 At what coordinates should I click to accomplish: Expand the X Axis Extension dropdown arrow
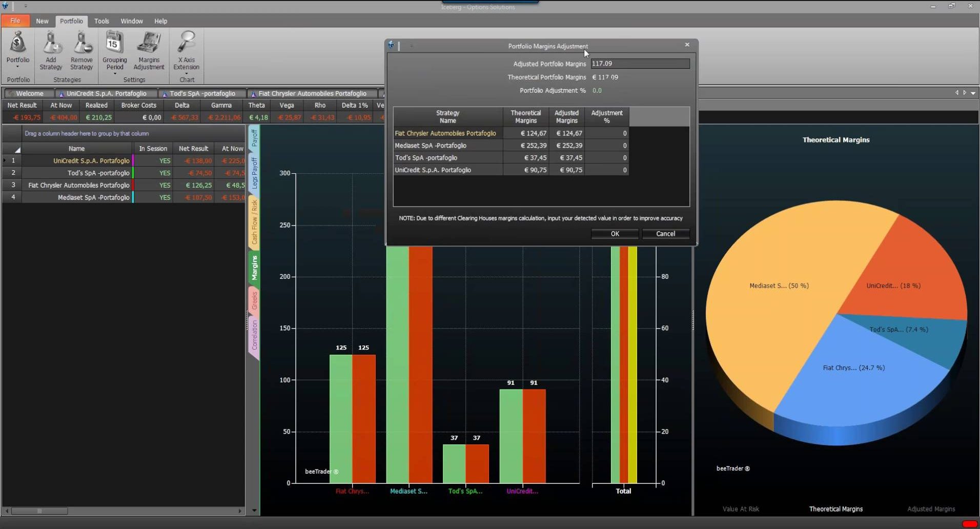point(186,74)
